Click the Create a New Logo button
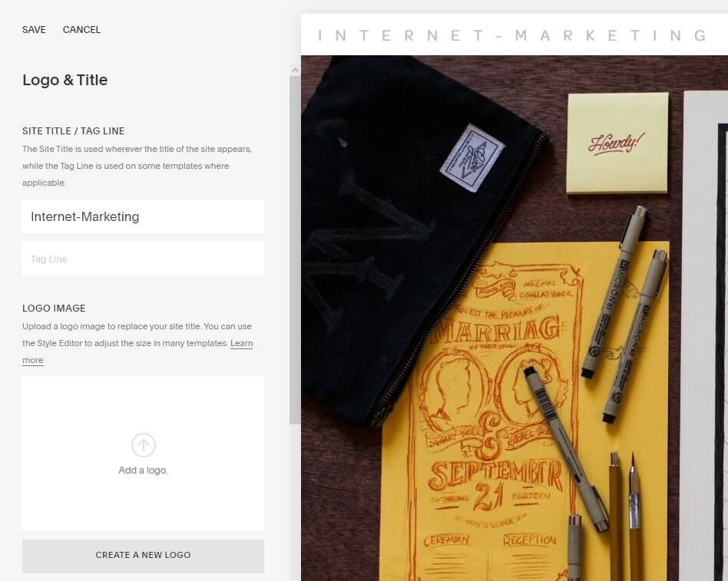728x581 pixels. [x=143, y=556]
